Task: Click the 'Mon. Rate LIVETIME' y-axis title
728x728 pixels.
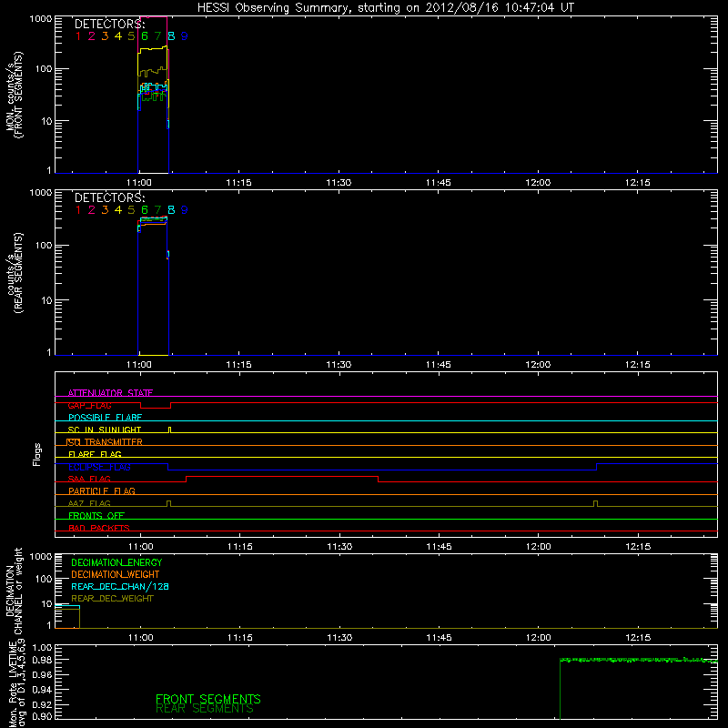Action: point(12,683)
